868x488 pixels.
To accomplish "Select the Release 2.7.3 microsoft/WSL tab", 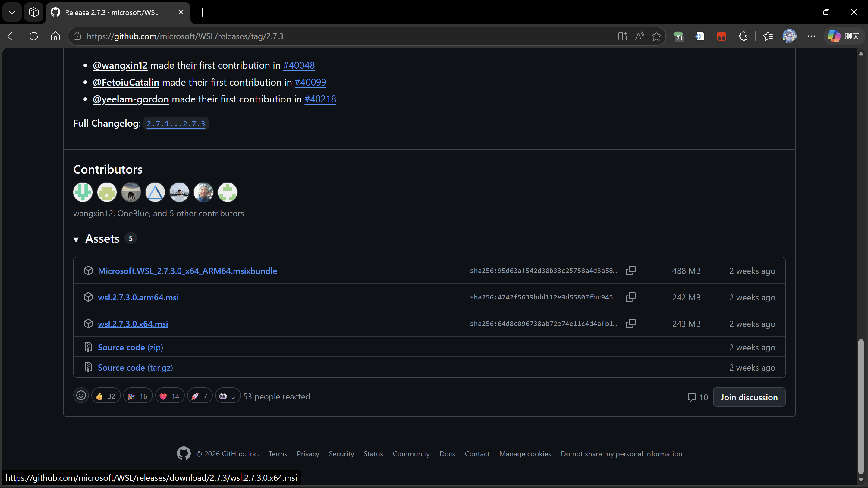I will pyautogui.click(x=118, y=12).
